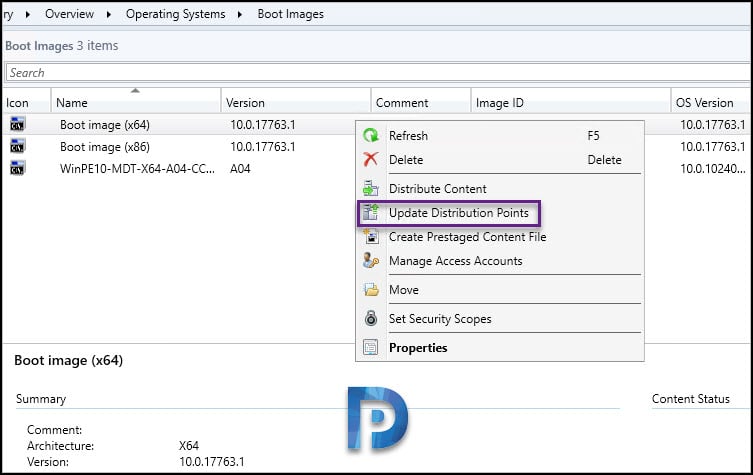Click the Move folder icon
The image size is (753, 475).
371,290
